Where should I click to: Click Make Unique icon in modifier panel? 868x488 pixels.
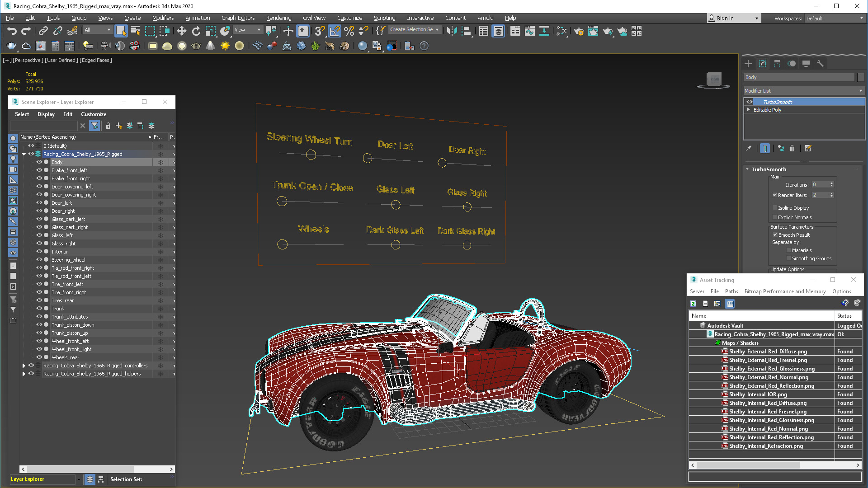coord(781,148)
